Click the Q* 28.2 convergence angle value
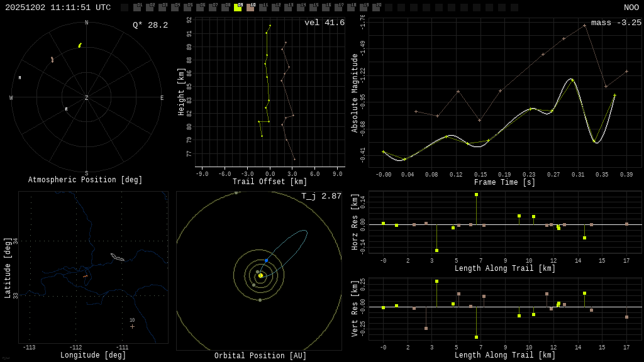Viewport: 644px width, 362px height. coord(150,25)
